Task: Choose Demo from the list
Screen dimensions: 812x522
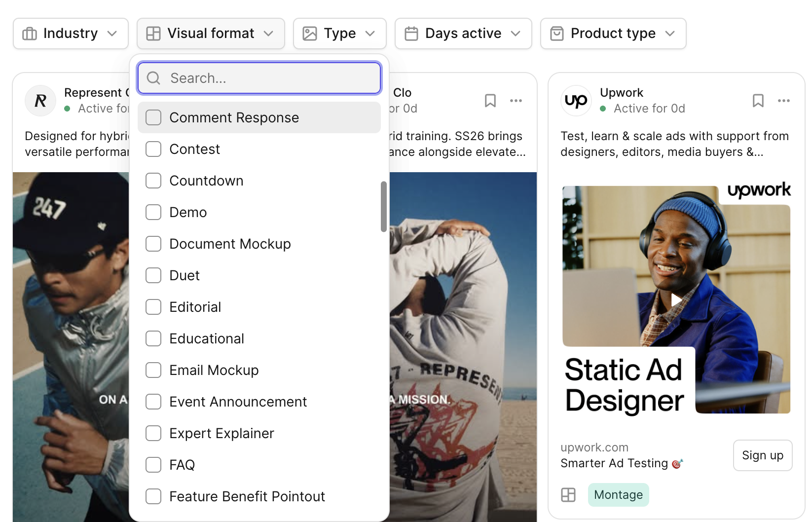Action: click(259, 212)
